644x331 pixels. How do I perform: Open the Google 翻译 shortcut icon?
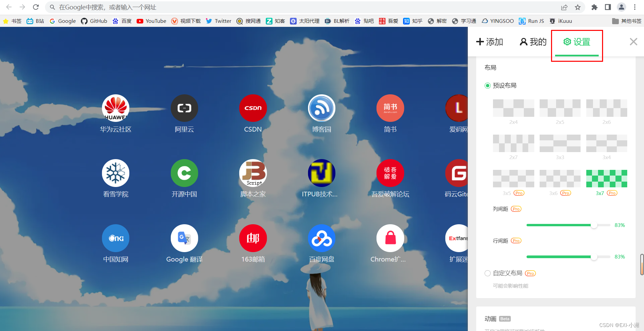pos(184,238)
